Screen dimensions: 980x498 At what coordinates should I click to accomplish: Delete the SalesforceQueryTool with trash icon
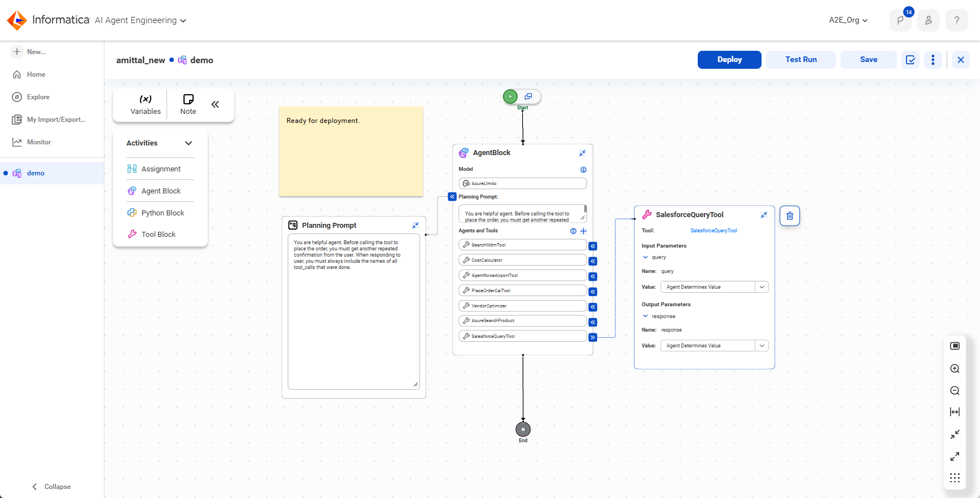coord(790,216)
